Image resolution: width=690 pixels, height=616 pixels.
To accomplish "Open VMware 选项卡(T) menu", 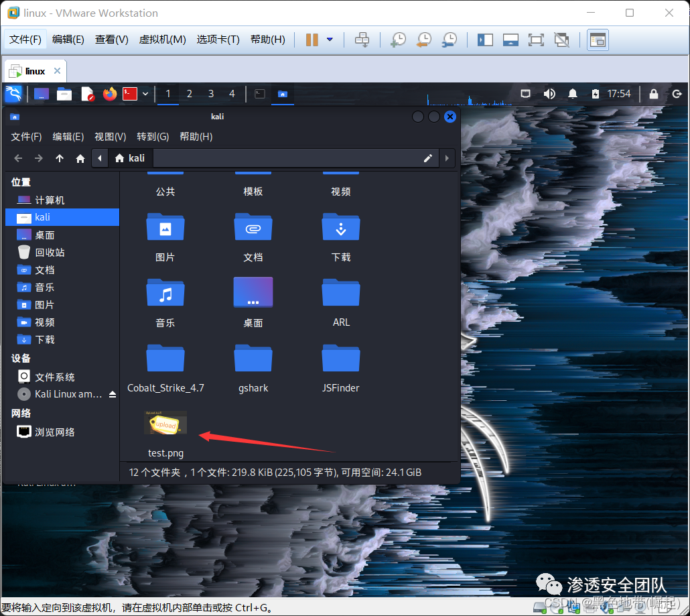I will [x=218, y=40].
